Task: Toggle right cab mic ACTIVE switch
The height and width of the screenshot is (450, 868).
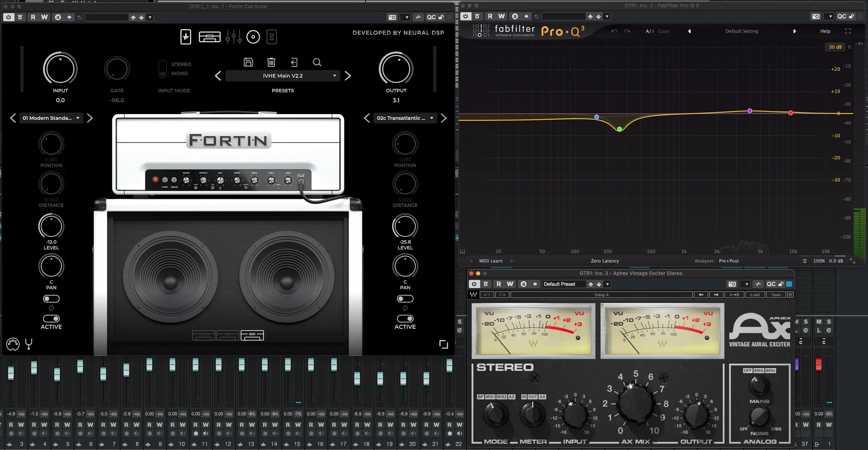Action: [x=405, y=319]
